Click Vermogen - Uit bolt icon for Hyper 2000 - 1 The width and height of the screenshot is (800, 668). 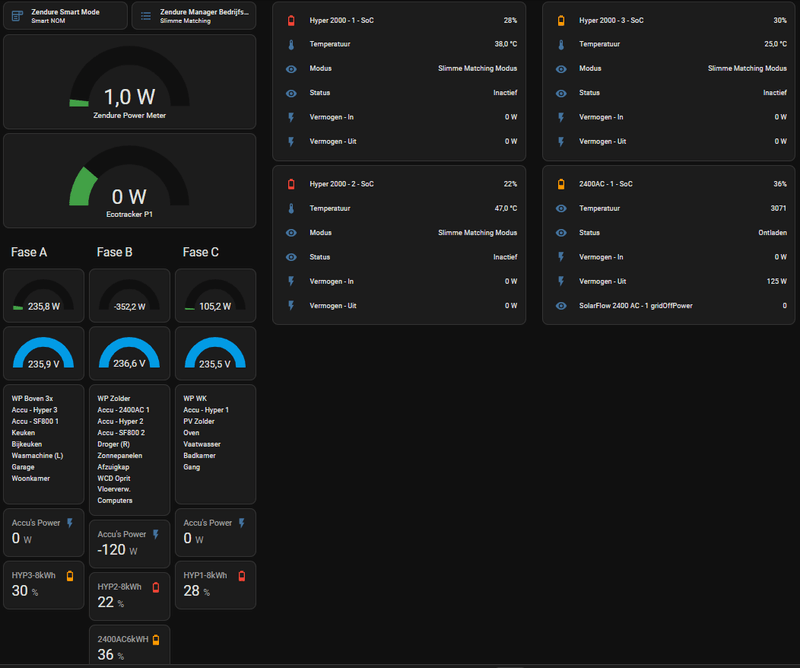291,142
